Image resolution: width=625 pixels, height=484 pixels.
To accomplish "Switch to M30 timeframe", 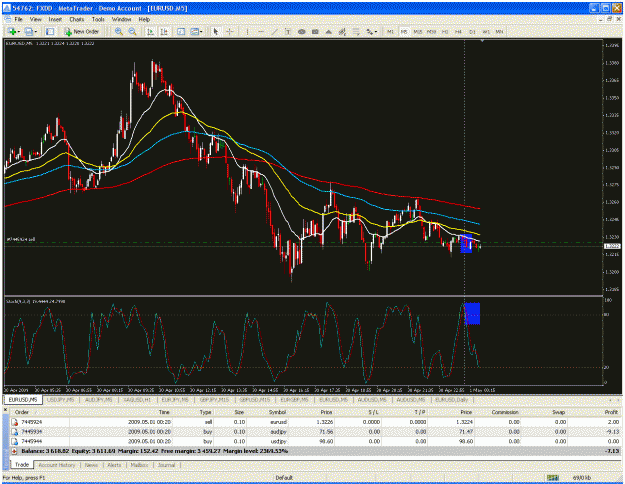I will point(431,31).
